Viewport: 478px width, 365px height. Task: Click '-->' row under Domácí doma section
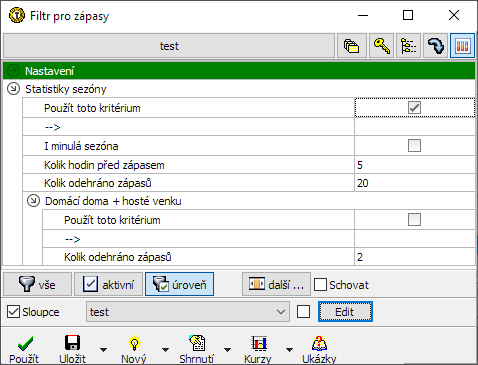click(x=198, y=239)
